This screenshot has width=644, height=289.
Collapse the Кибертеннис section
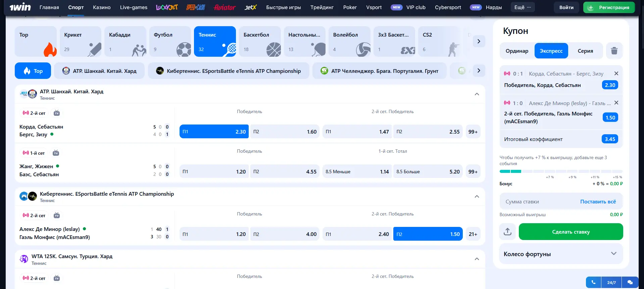point(477,196)
